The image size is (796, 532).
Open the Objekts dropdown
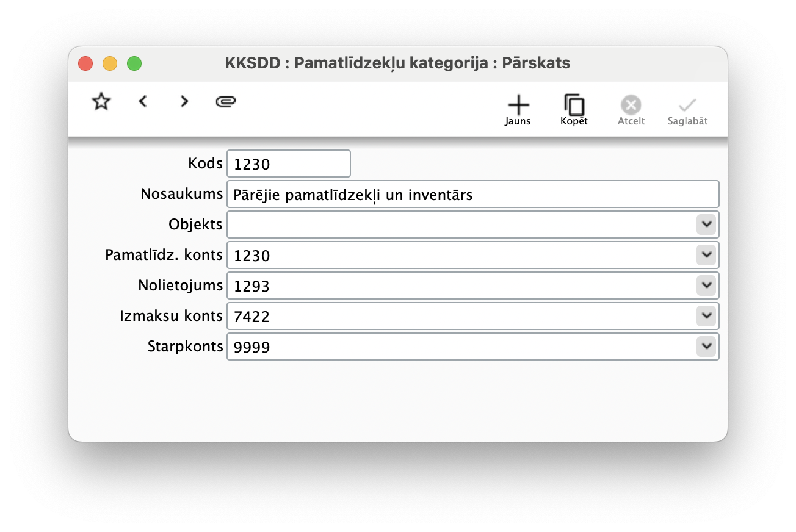(706, 225)
